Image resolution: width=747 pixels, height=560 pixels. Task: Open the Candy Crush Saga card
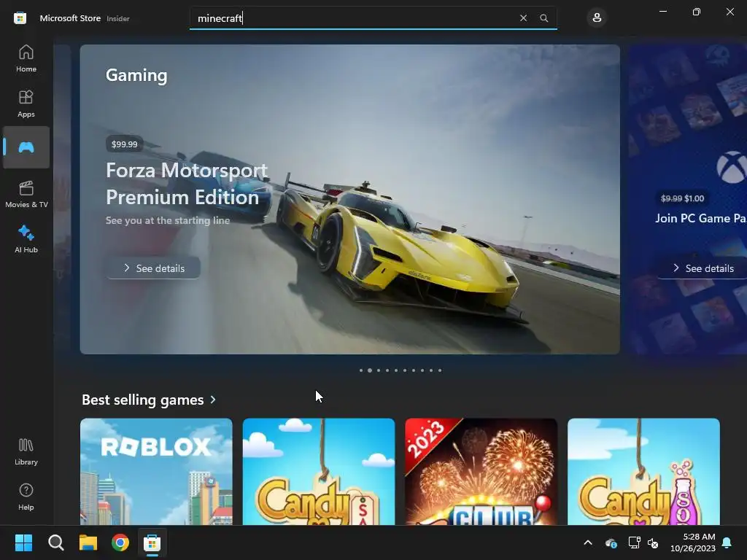pyautogui.click(x=319, y=472)
